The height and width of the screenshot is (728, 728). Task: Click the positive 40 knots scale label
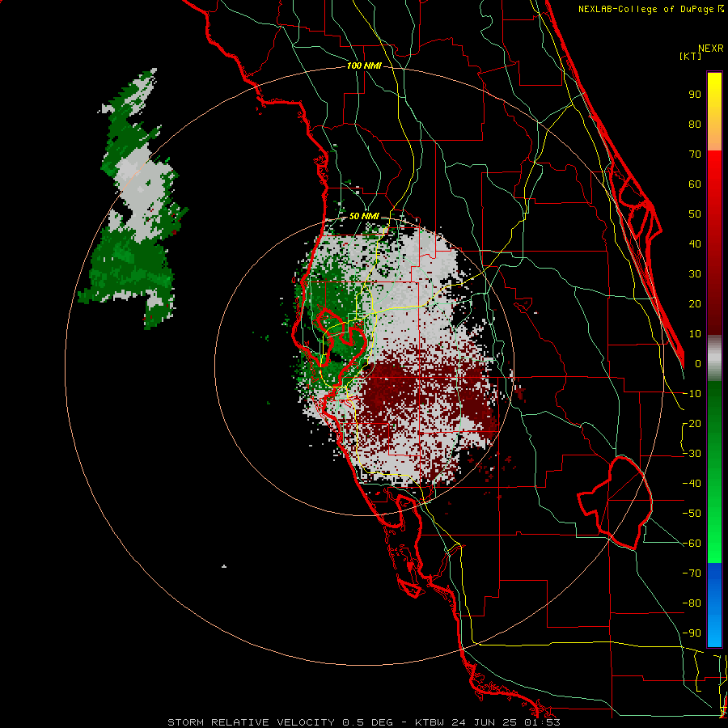coord(695,244)
